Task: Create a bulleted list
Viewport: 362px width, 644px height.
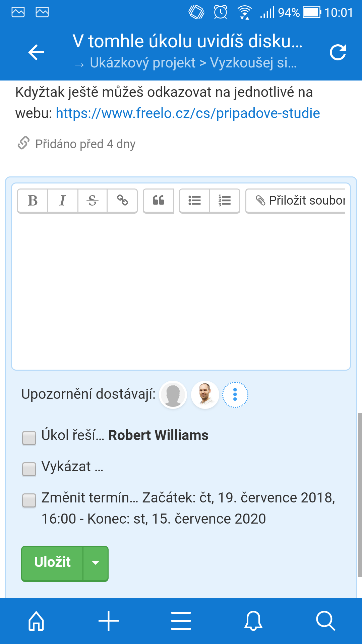Action: [194, 201]
